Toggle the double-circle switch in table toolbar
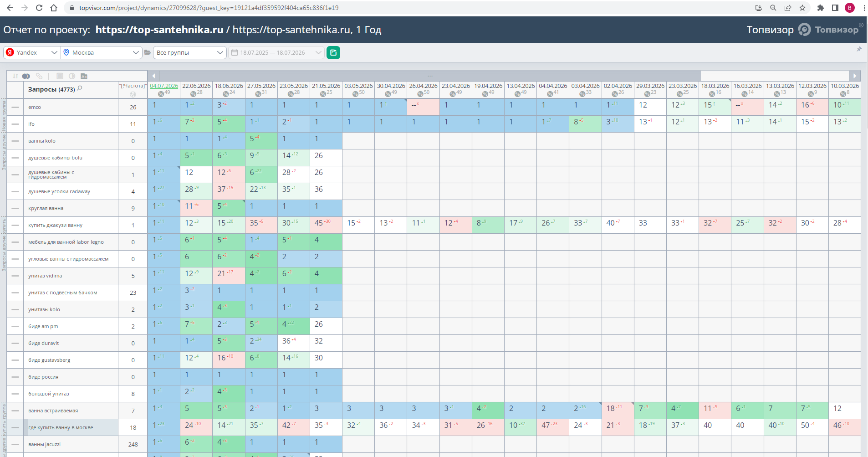868x457 pixels. (26, 76)
